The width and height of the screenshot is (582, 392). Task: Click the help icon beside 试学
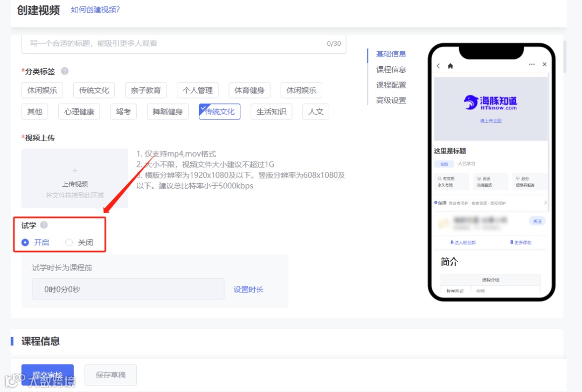[x=44, y=225]
